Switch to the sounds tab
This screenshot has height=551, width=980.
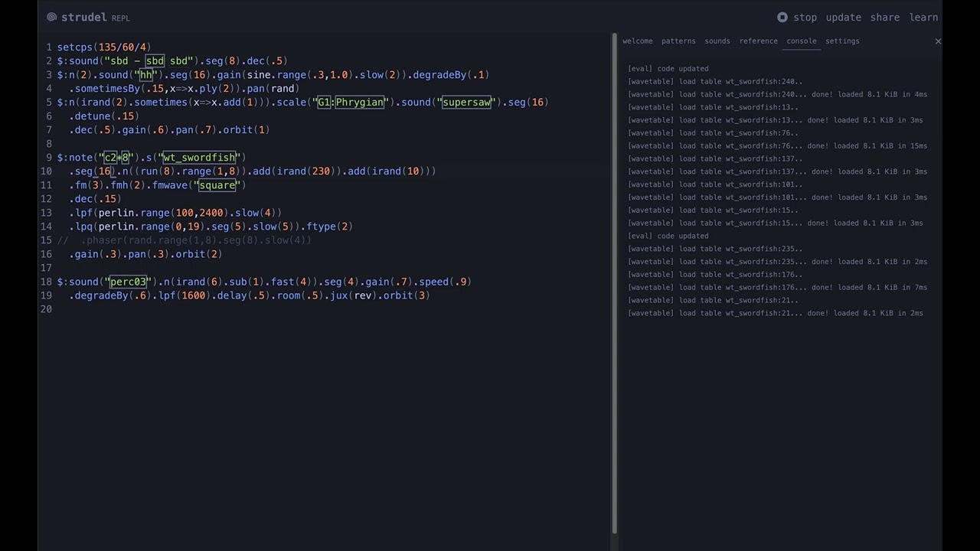[x=717, y=41]
